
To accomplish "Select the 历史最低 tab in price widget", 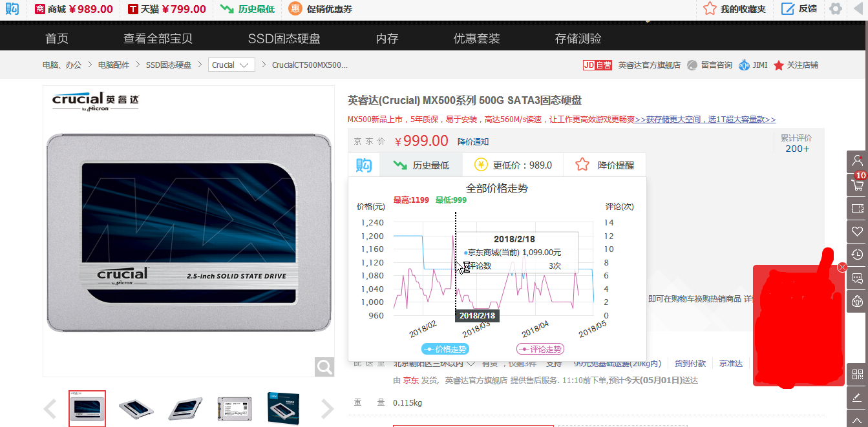I will [x=421, y=165].
